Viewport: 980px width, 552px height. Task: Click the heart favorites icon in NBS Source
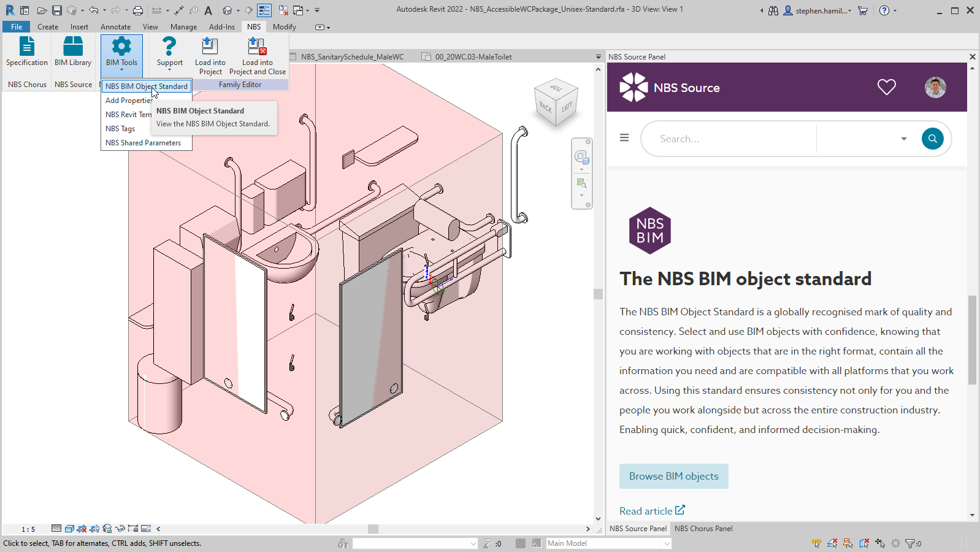click(x=886, y=87)
